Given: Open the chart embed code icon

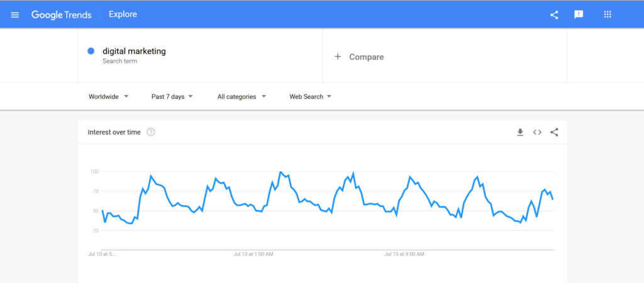Looking at the screenshot, I should pos(537,132).
